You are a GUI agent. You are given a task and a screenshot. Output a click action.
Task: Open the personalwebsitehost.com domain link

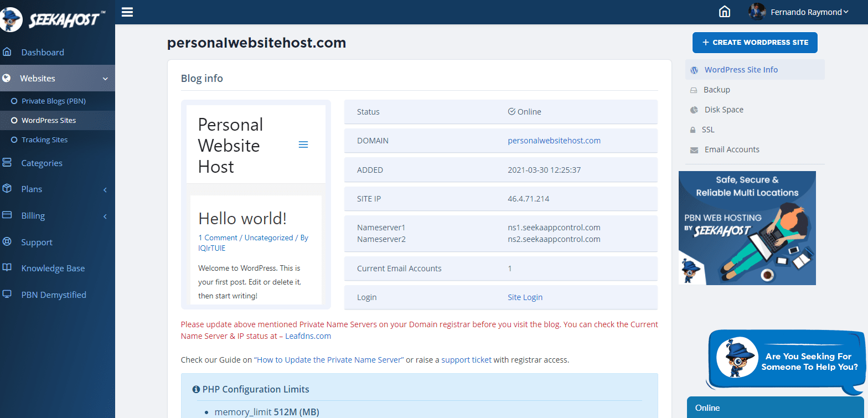pos(554,141)
